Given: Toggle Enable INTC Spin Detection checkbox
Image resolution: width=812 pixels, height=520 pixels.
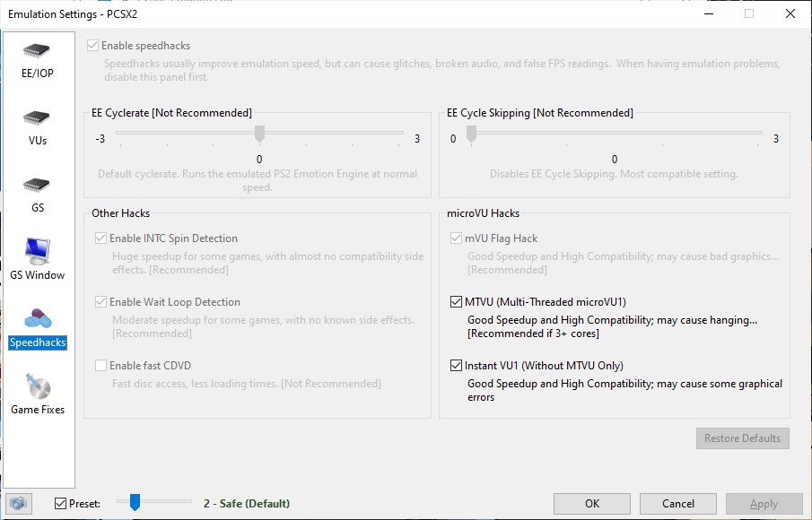Looking at the screenshot, I should tap(101, 238).
